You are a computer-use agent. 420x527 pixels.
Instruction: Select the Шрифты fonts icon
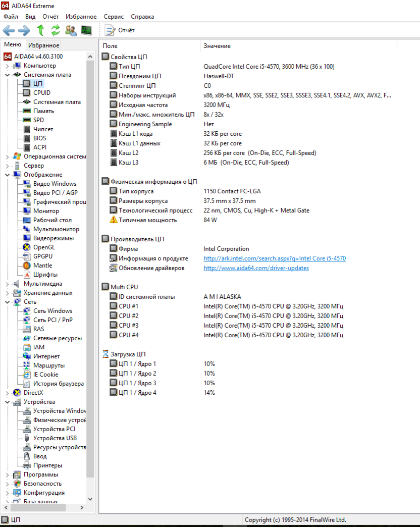pos(27,275)
